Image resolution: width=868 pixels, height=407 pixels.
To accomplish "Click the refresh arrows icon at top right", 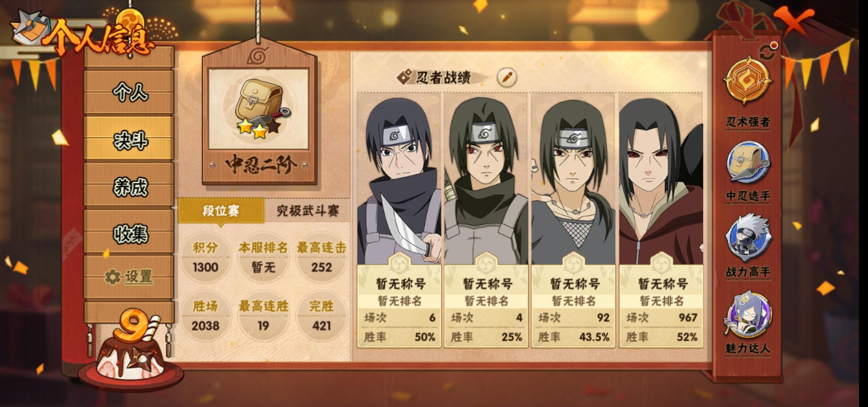I will [767, 53].
